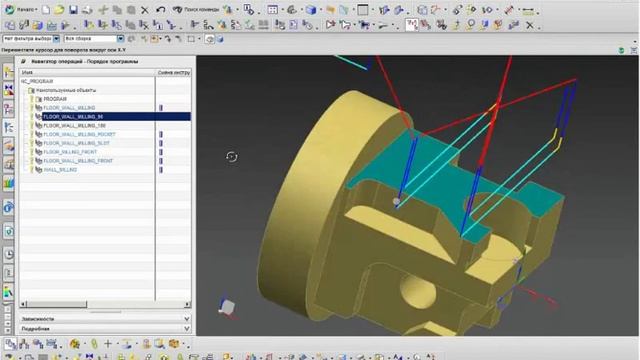Select the FLOOR_MILLING_FRONT operation
Screen dimensions: 640x360
pos(70,152)
